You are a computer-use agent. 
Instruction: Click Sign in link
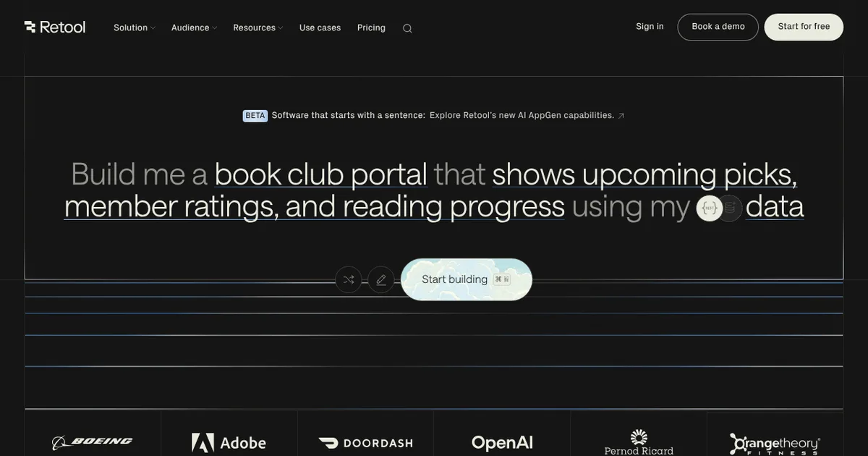point(650,27)
